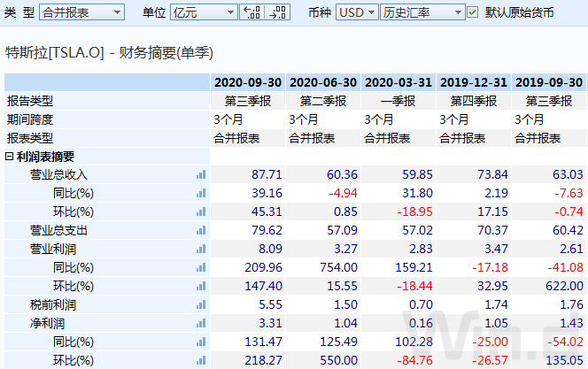Select the 2020-03-31 column header
588x369 pixels.
[x=398, y=82]
